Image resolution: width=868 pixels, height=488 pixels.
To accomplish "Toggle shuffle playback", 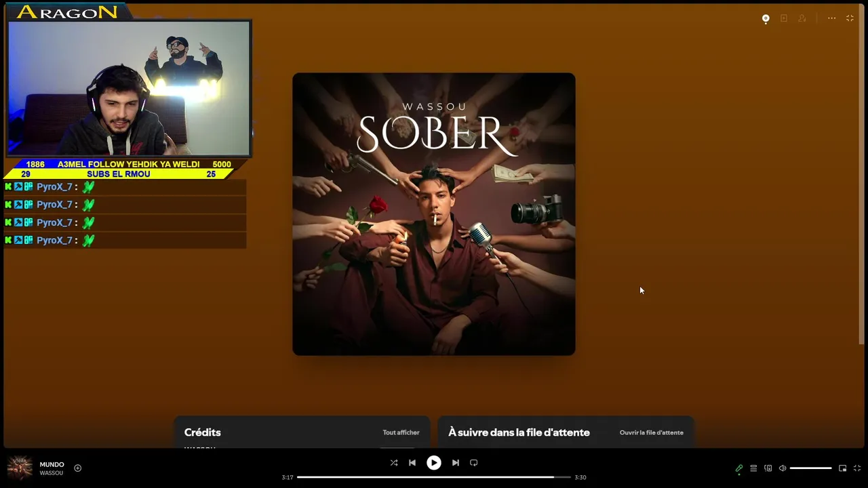I will click(394, 463).
